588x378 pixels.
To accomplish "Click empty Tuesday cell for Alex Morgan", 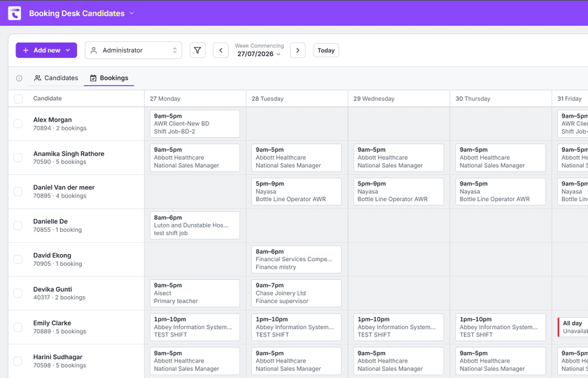I will click(297, 124).
